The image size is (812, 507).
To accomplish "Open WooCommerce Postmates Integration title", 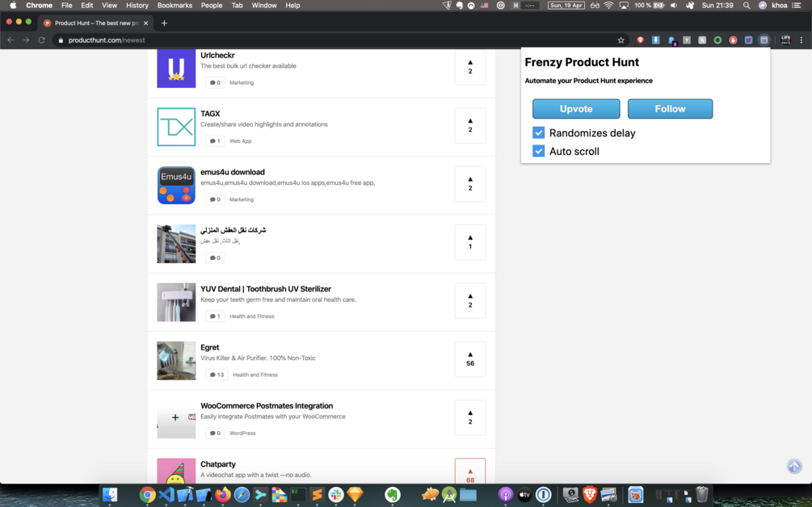I will click(x=267, y=405).
